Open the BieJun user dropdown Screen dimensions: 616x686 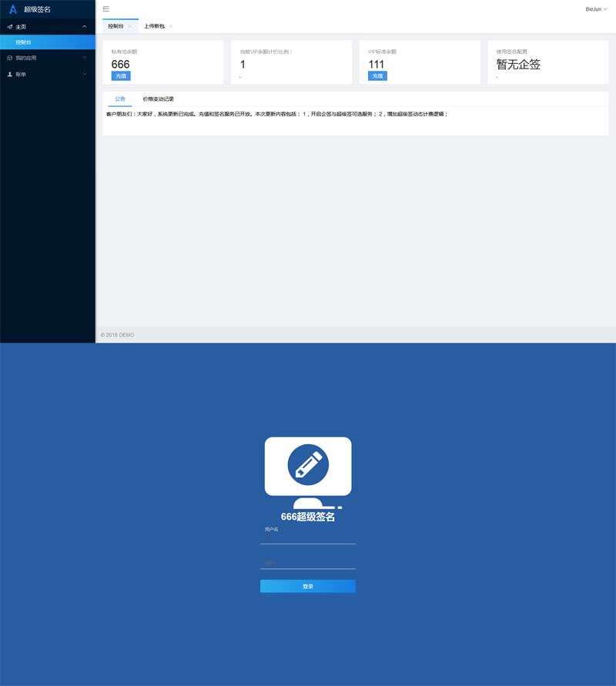(595, 9)
